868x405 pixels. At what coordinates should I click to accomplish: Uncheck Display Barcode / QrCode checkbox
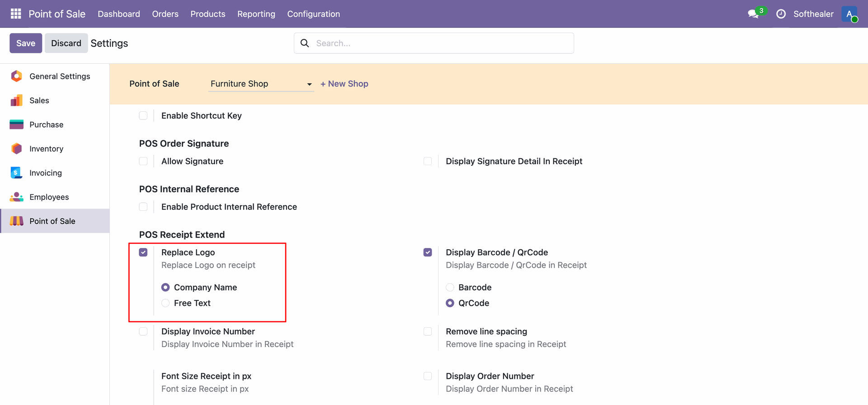[x=428, y=252]
